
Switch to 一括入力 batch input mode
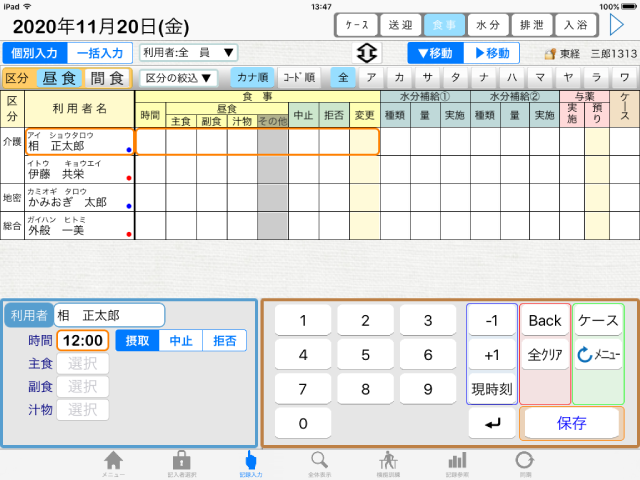pos(100,53)
